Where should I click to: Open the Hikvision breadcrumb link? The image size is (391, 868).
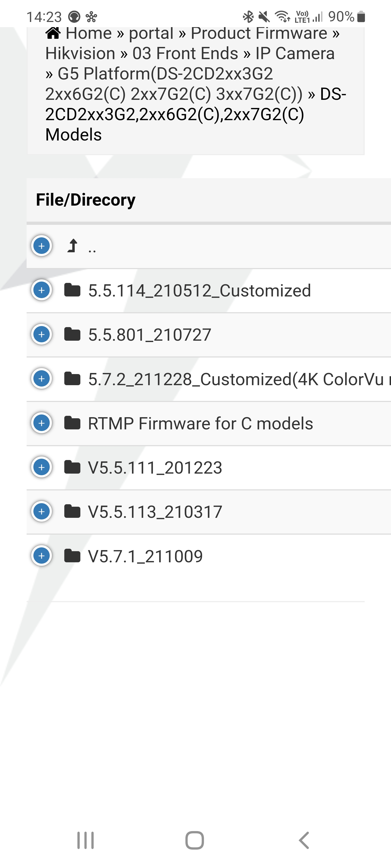click(x=80, y=54)
